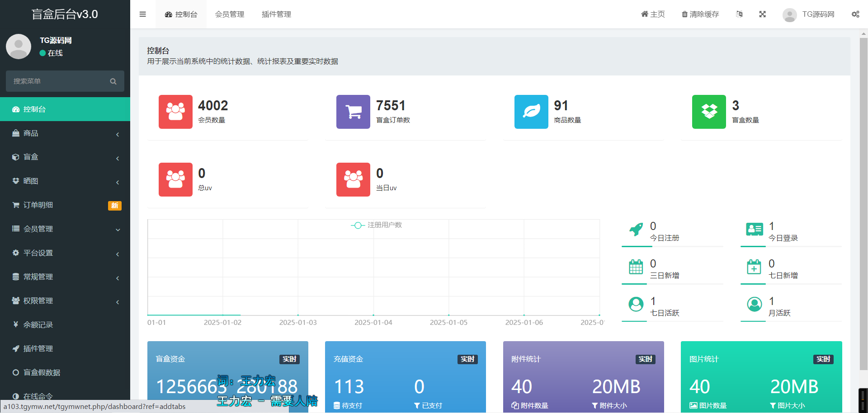The height and width of the screenshot is (413, 868).
Task: Click the purple shopping cart icon
Action: coord(353,112)
